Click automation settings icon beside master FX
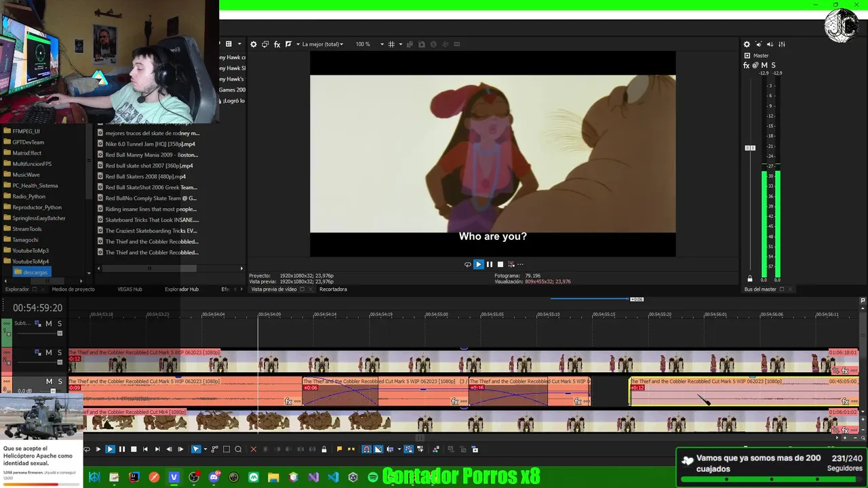 (755, 66)
